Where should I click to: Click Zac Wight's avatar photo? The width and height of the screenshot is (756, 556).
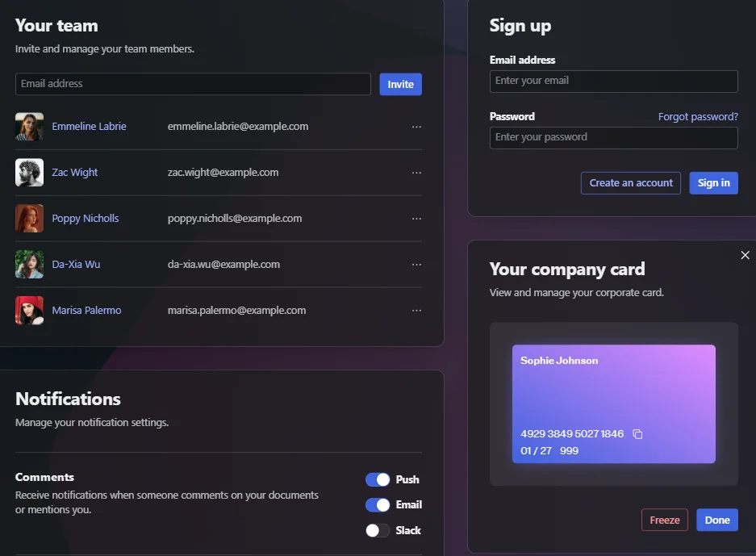[29, 173]
